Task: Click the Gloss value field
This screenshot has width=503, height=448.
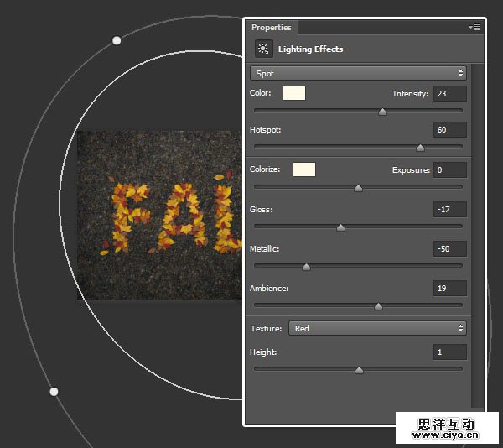Action: pyautogui.click(x=450, y=209)
